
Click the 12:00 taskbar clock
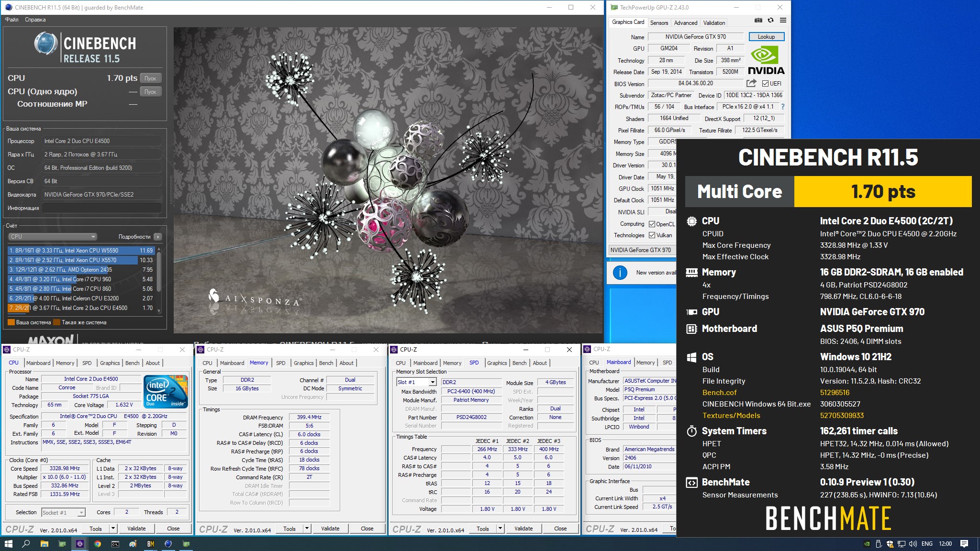tap(946, 544)
